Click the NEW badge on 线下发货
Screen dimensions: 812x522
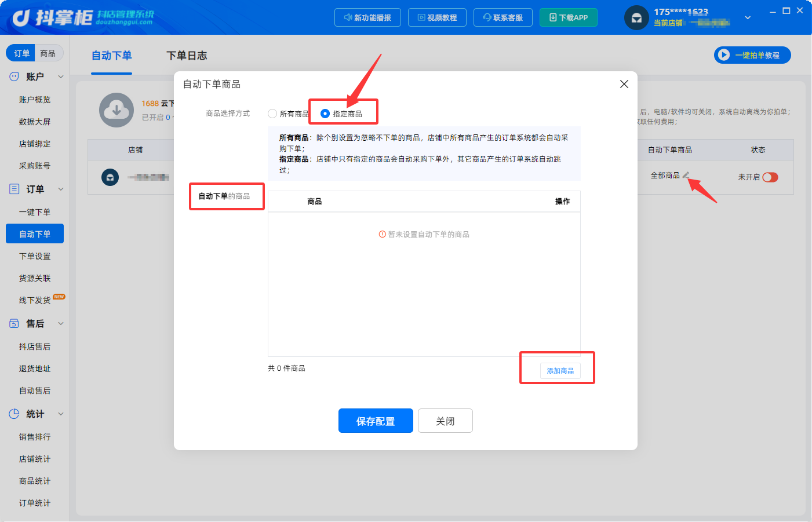[59, 297]
